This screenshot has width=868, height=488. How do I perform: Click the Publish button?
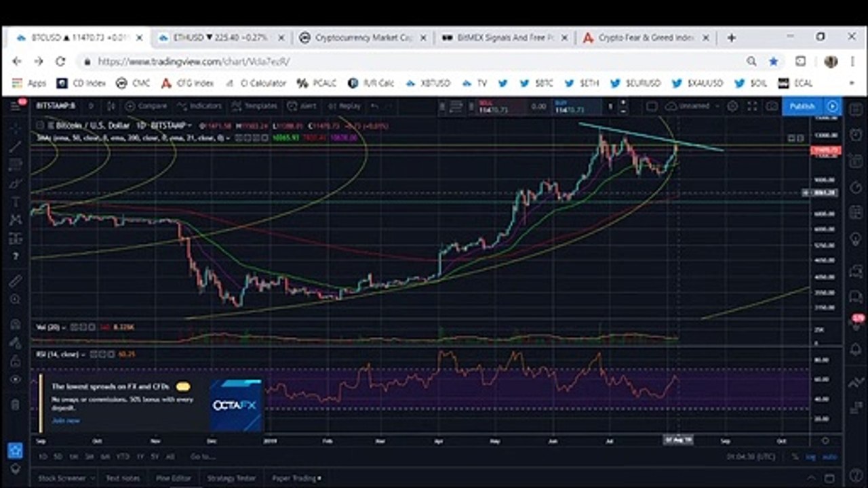[802, 106]
